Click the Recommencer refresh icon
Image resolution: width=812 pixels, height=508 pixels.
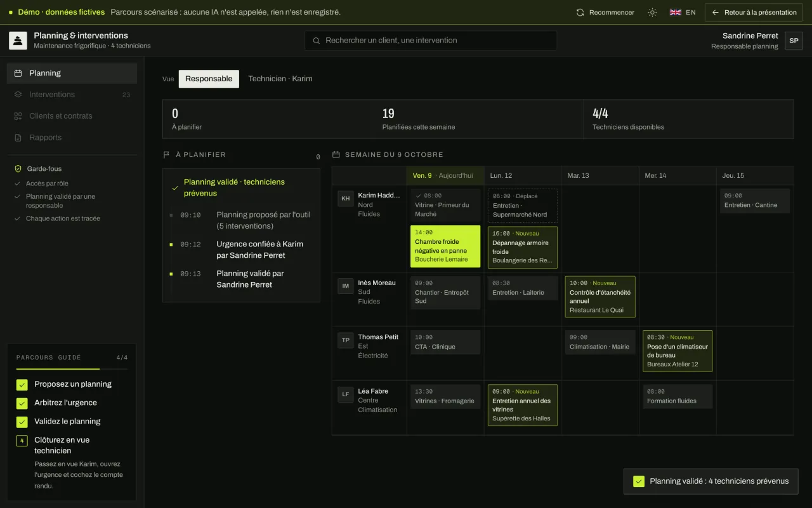tap(580, 12)
